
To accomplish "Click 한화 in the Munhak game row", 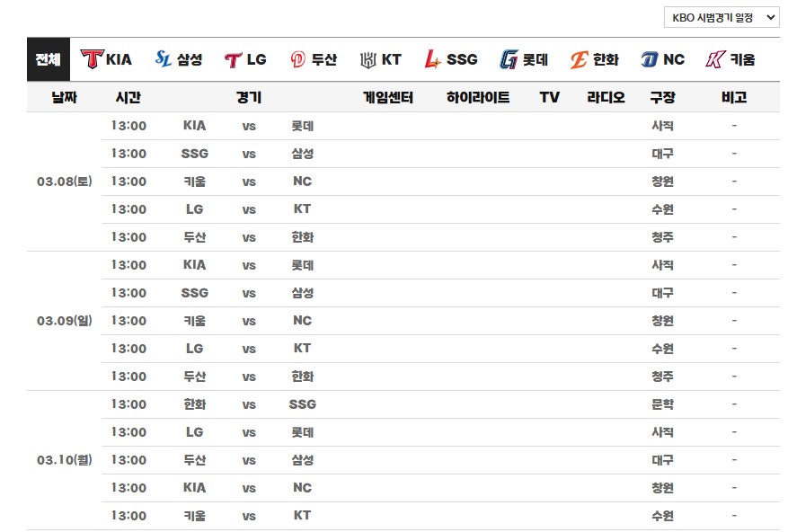I will 196,404.
